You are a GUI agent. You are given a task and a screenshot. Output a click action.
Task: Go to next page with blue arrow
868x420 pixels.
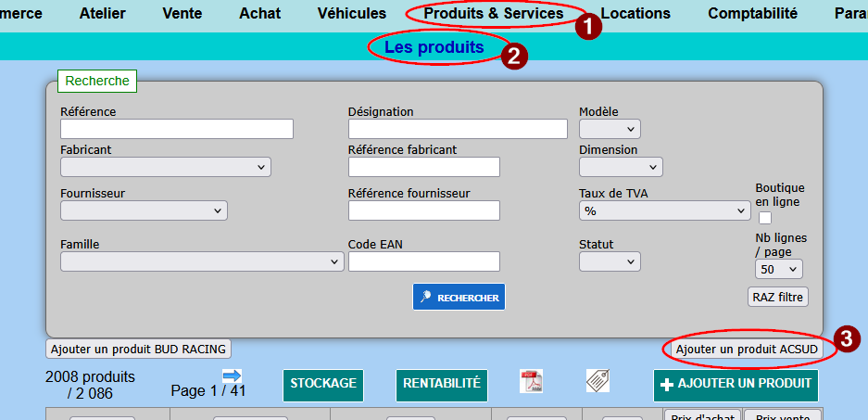pyautogui.click(x=232, y=375)
